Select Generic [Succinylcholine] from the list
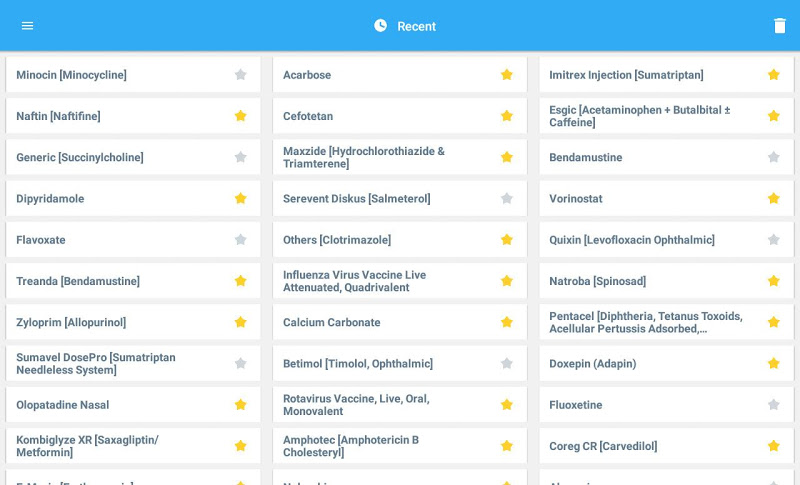This screenshot has width=800, height=485. tap(133, 157)
